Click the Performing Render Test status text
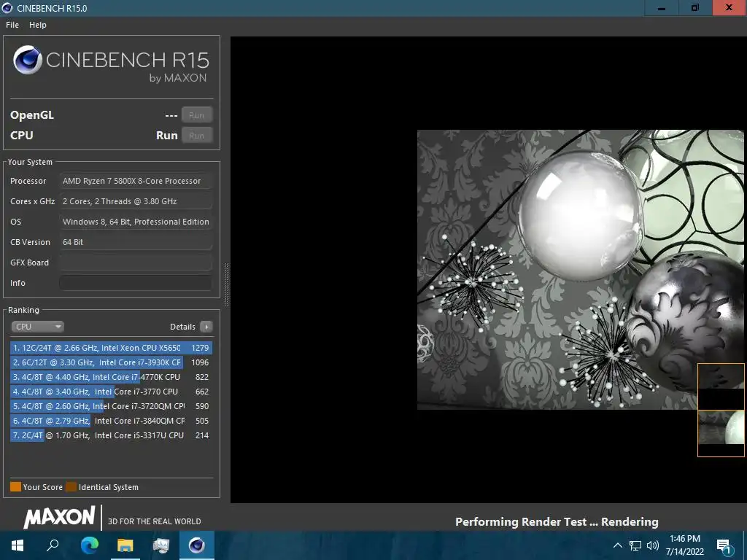Screen dimensions: 747x560 tap(557, 522)
